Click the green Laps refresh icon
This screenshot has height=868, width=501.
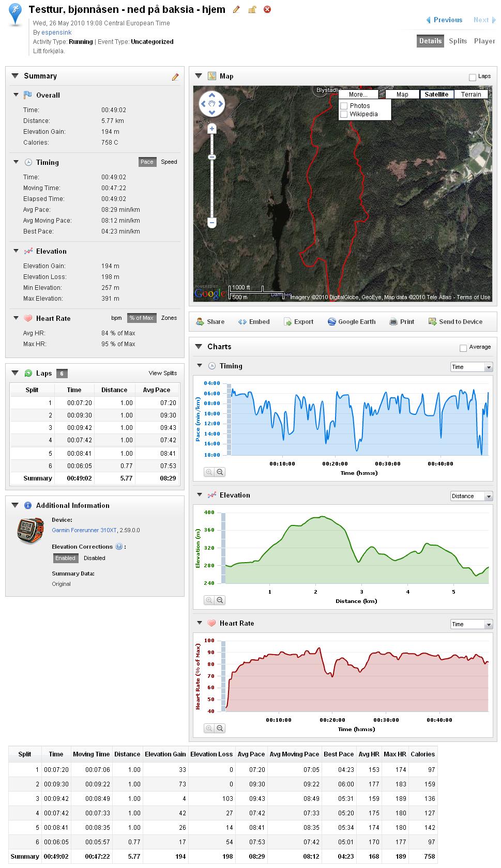[28, 373]
